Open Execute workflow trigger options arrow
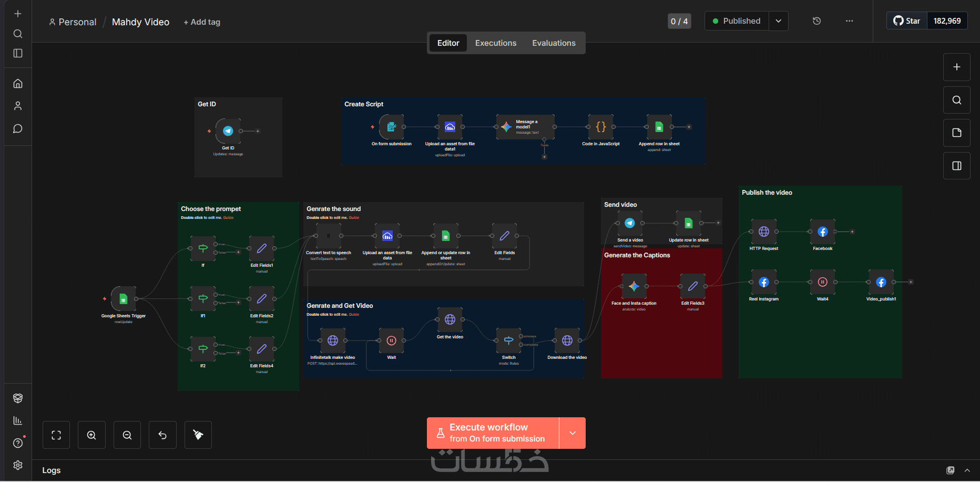This screenshot has width=980, height=482. (573, 433)
